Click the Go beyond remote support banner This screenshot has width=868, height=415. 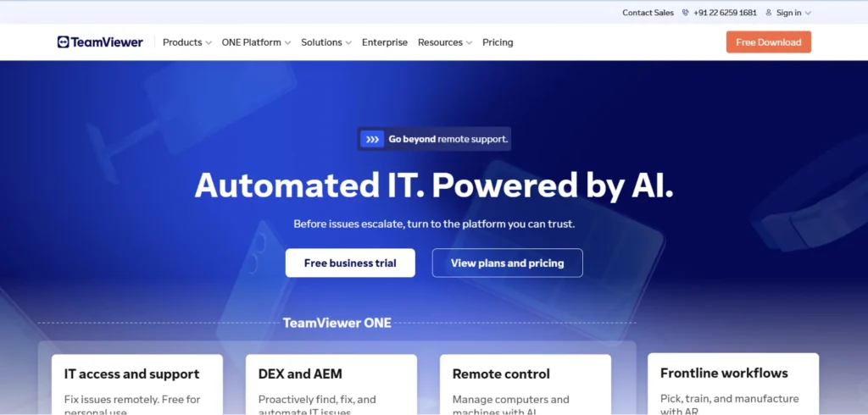(434, 139)
